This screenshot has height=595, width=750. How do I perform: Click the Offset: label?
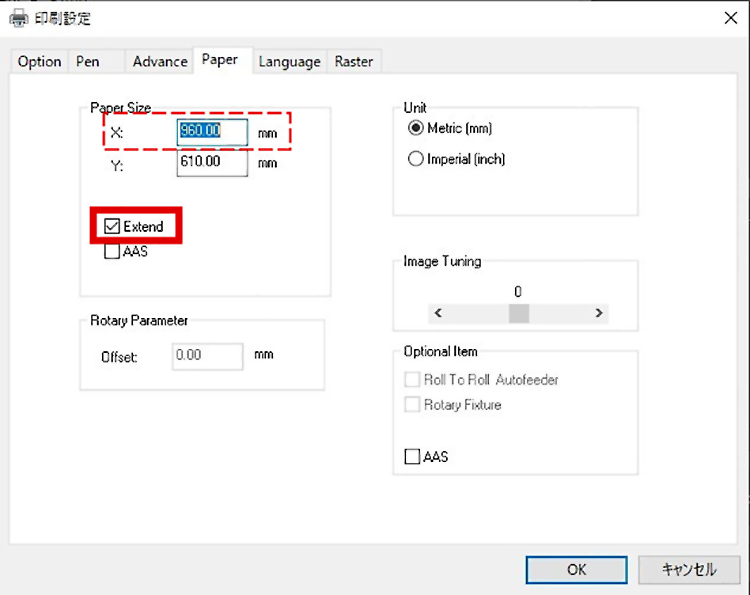[119, 357]
